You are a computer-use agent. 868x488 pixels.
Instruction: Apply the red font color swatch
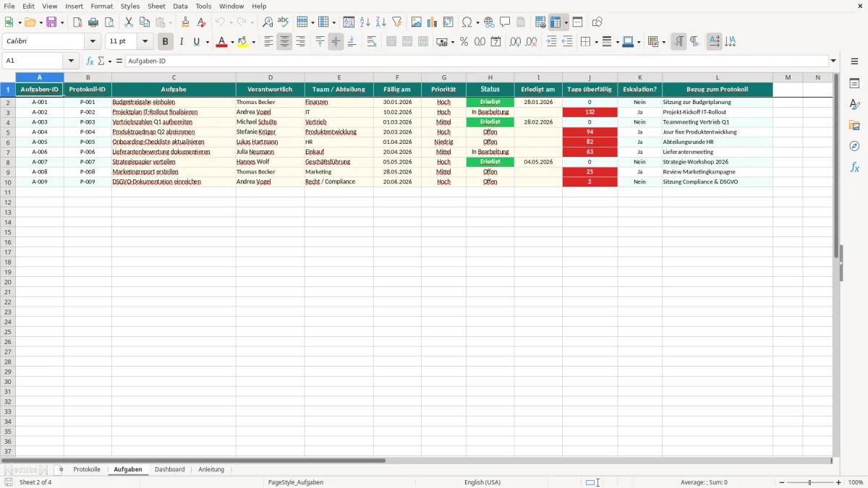[x=221, y=42]
